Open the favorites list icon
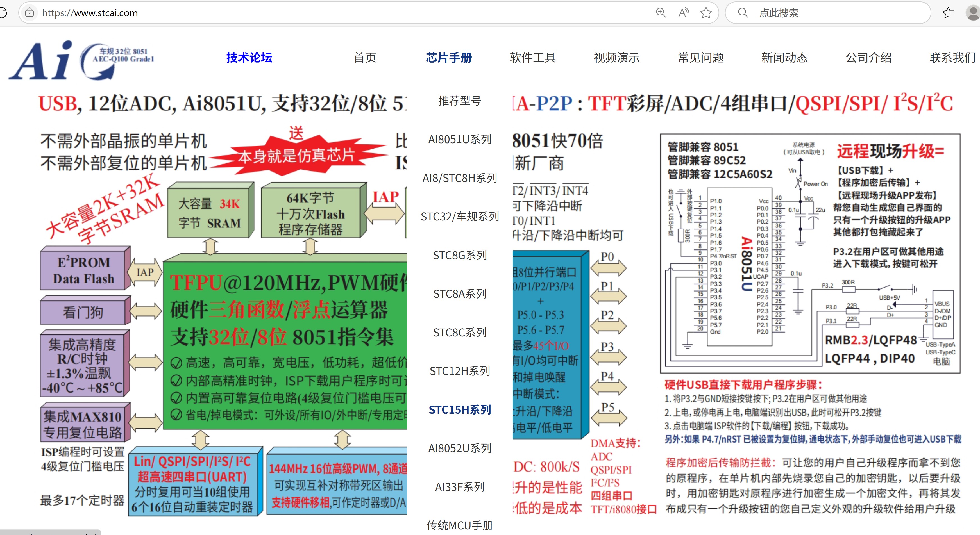Viewport: 980px width, 535px height. [948, 13]
